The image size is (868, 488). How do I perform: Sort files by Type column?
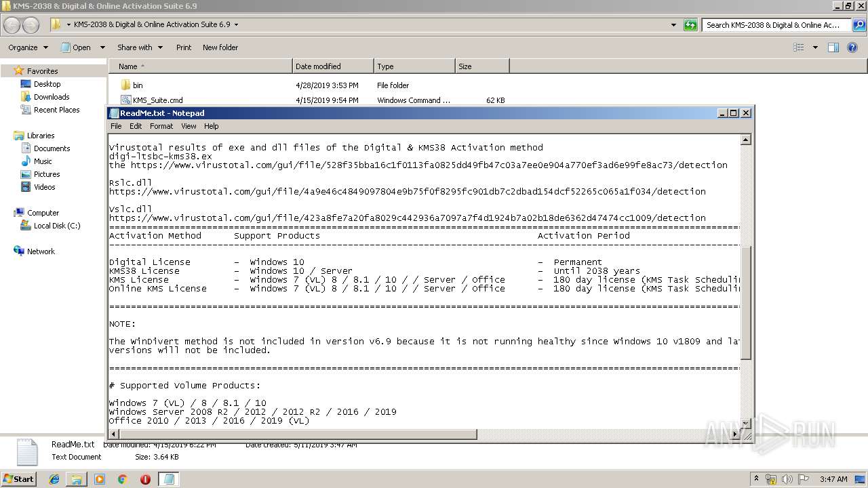(x=414, y=66)
